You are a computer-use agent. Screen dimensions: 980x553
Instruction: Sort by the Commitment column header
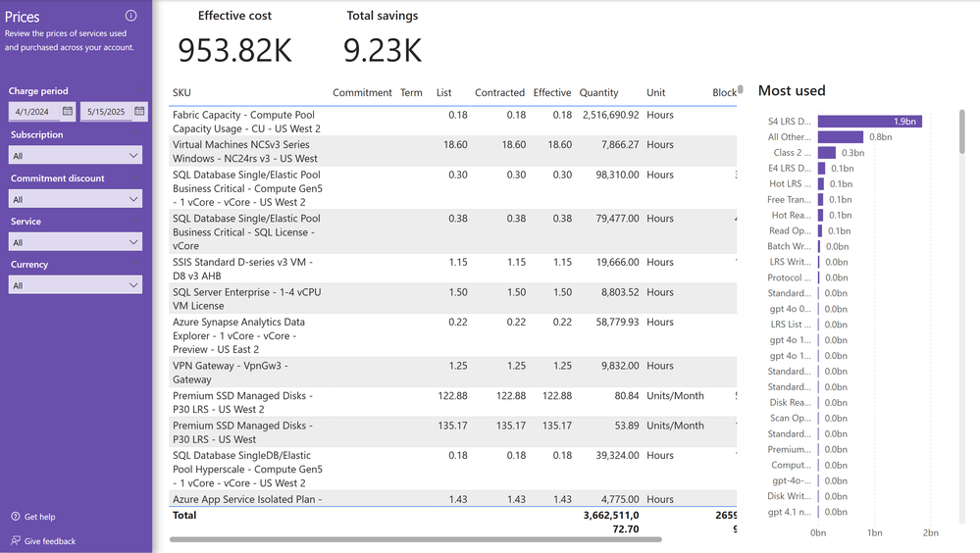click(x=362, y=92)
